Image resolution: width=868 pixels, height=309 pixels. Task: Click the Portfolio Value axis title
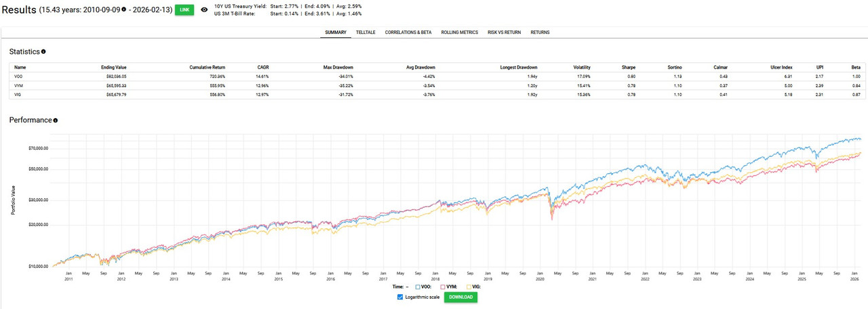[12, 201]
